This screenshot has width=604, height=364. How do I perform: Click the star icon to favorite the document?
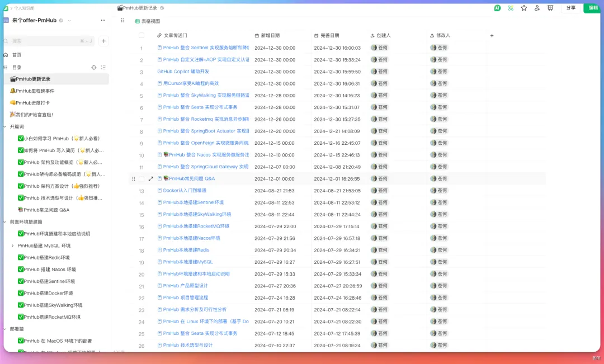point(524,8)
